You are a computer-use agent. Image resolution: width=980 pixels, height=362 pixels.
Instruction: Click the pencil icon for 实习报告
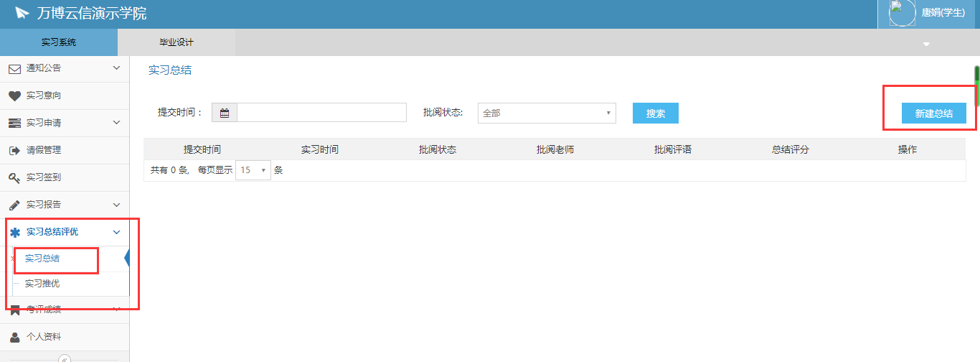[x=14, y=205]
